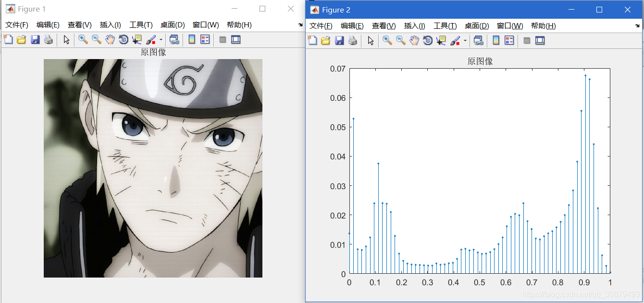Click dock arrow in Figure 1 menu bar
The width and height of the screenshot is (644, 303).
pyautogui.click(x=300, y=25)
